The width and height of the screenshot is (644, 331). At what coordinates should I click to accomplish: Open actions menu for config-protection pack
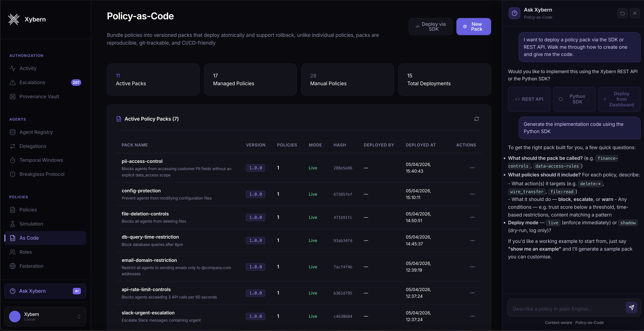[x=472, y=194]
